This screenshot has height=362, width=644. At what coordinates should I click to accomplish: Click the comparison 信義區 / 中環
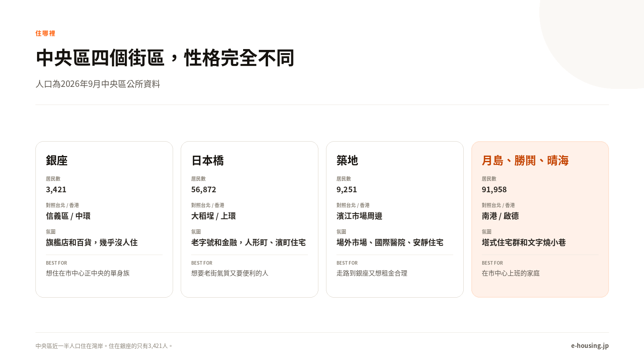(x=68, y=216)
